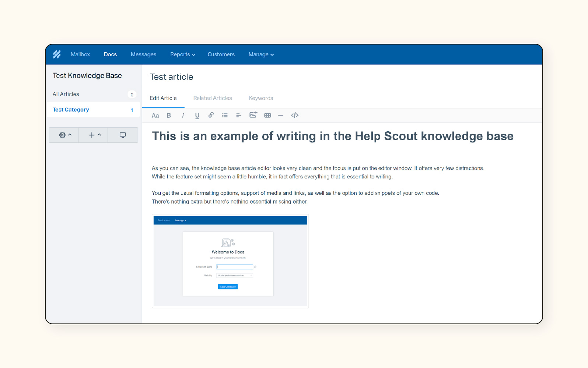Open the sidebar settings gear menu

pyautogui.click(x=64, y=135)
